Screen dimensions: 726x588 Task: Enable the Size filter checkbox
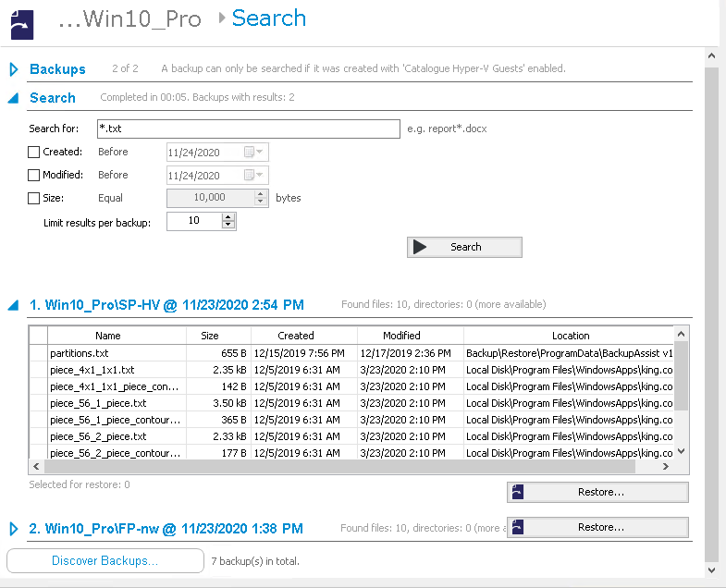click(x=34, y=198)
